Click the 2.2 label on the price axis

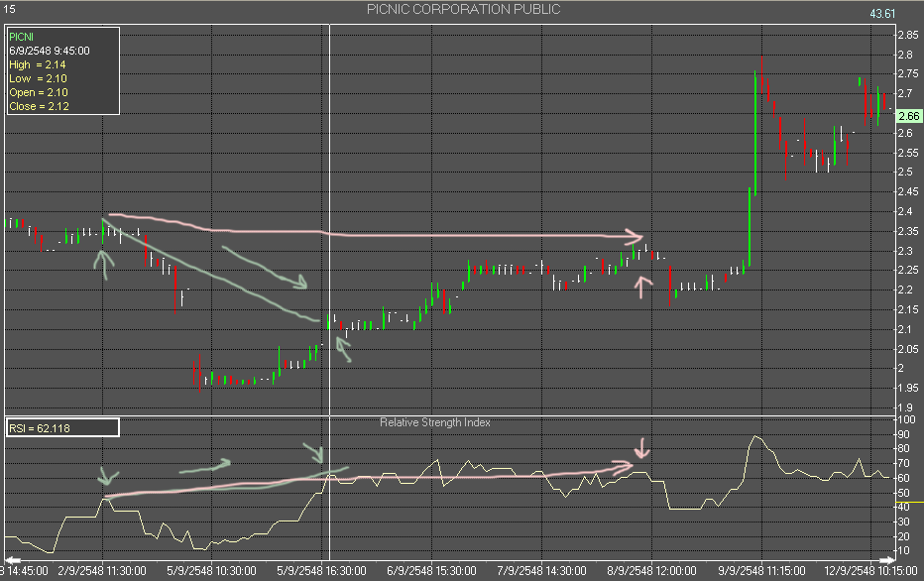[905, 290]
